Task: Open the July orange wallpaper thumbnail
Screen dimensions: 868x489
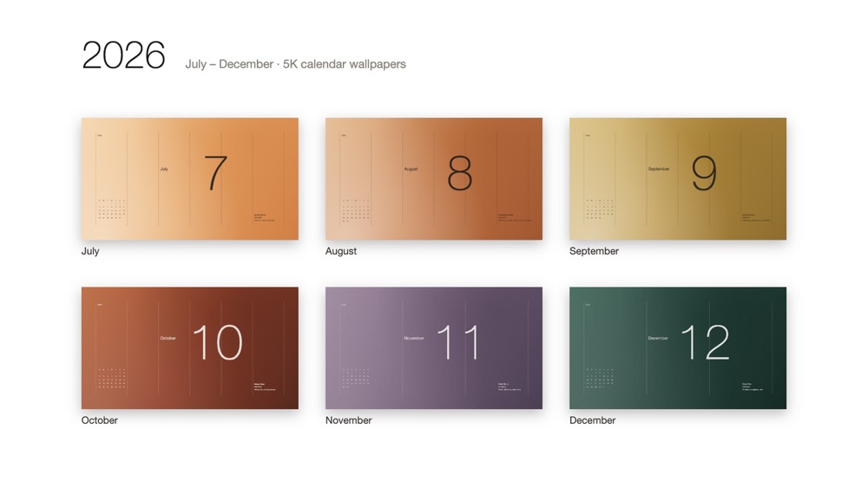Action: tap(190, 179)
